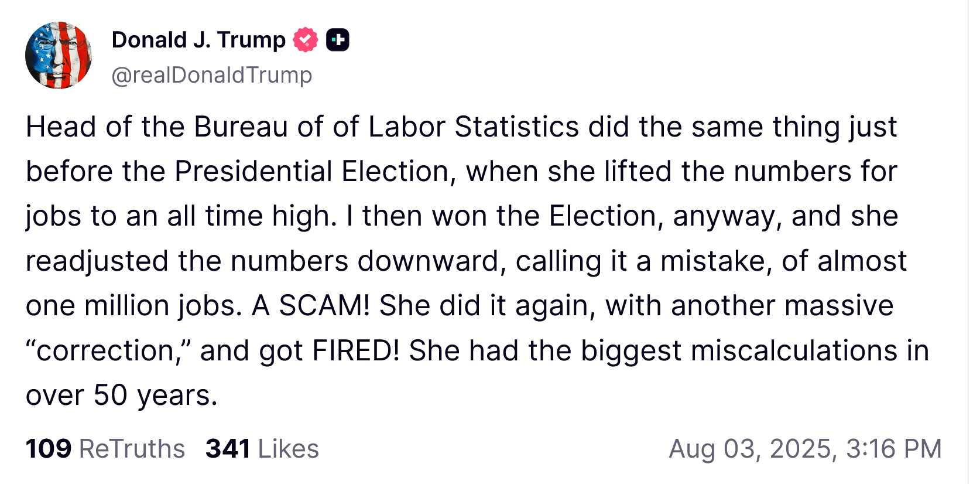
Task: Click the "3:16 PM" time text
Action: coord(893,449)
